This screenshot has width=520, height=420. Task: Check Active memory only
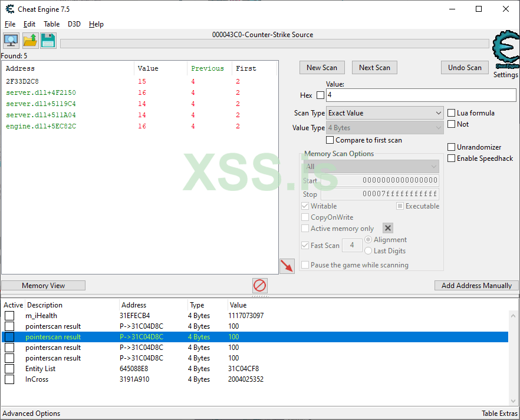tap(305, 229)
